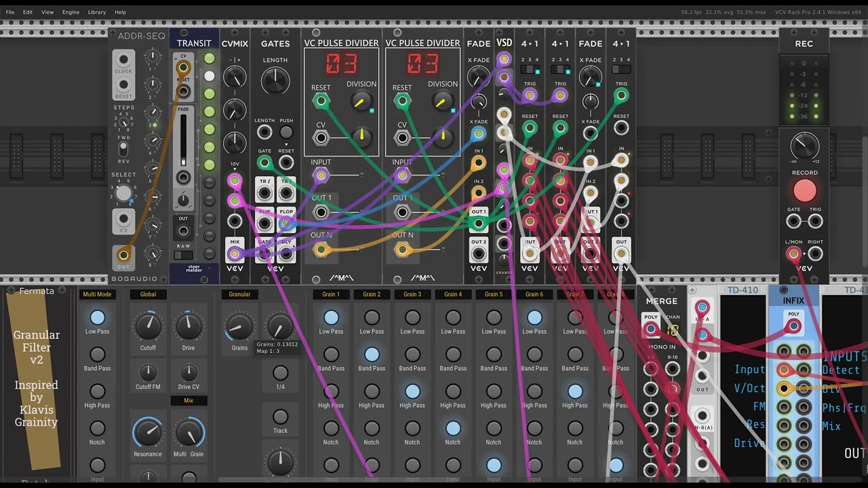The image size is (868, 488).
Task: Click RESET jack on left VC Pulse Divider
Action: pyautogui.click(x=321, y=102)
